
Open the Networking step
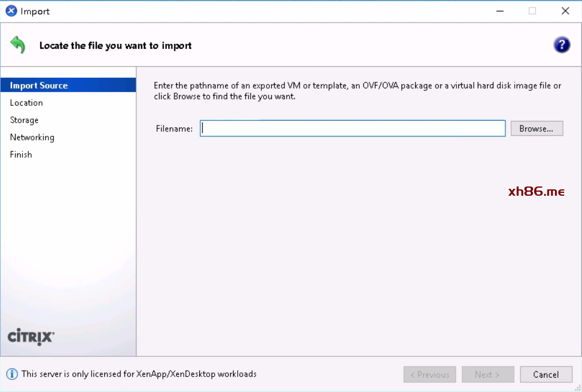(x=32, y=137)
